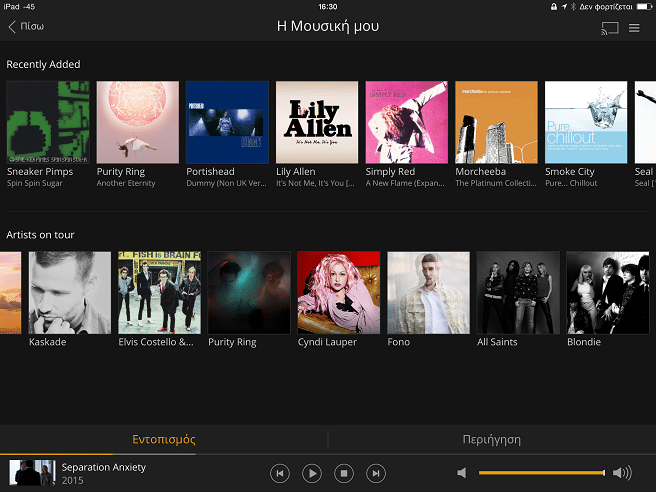Switch to the Περιήγηση tab
The height and width of the screenshot is (492, 656).
(492, 439)
